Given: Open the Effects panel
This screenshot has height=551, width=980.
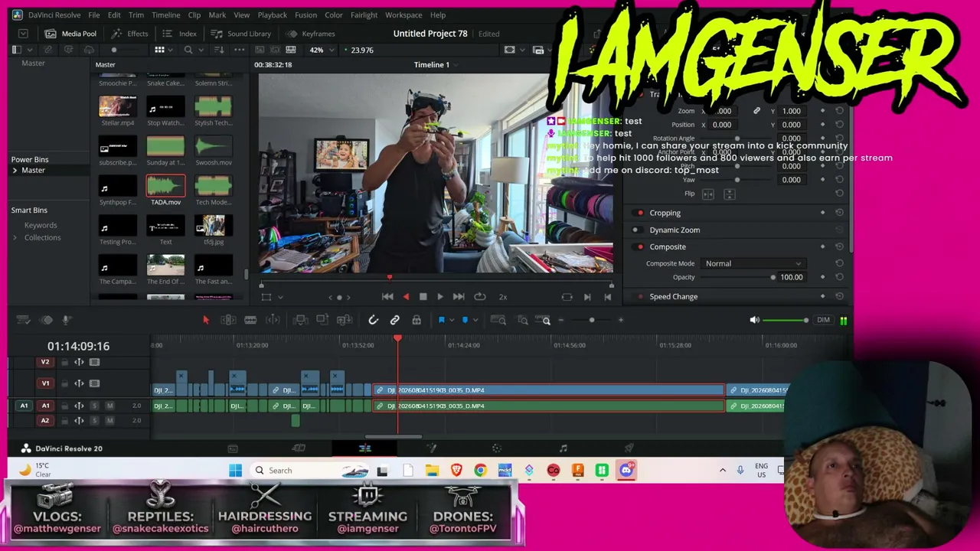Looking at the screenshot, I should (x=129, y=34).
